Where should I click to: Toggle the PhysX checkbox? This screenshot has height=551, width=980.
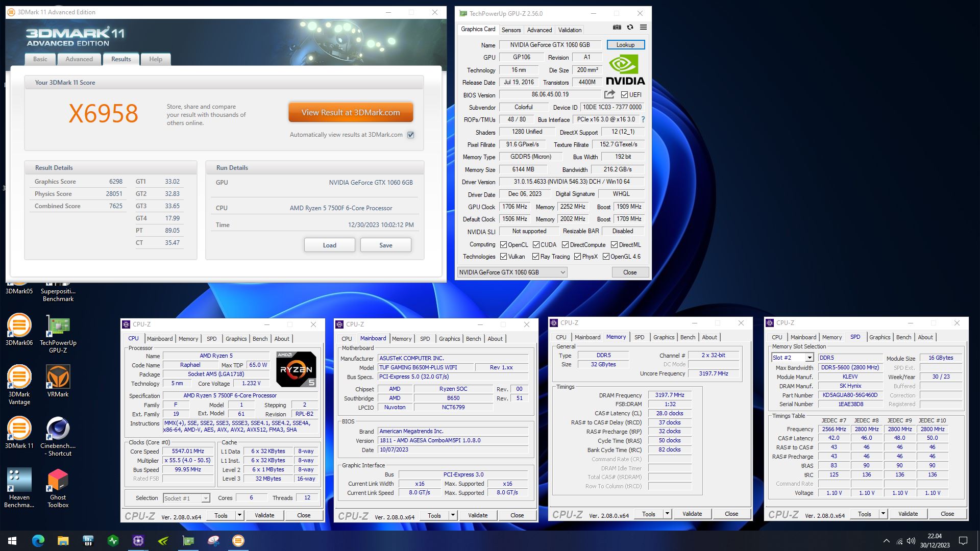(577, 257)
